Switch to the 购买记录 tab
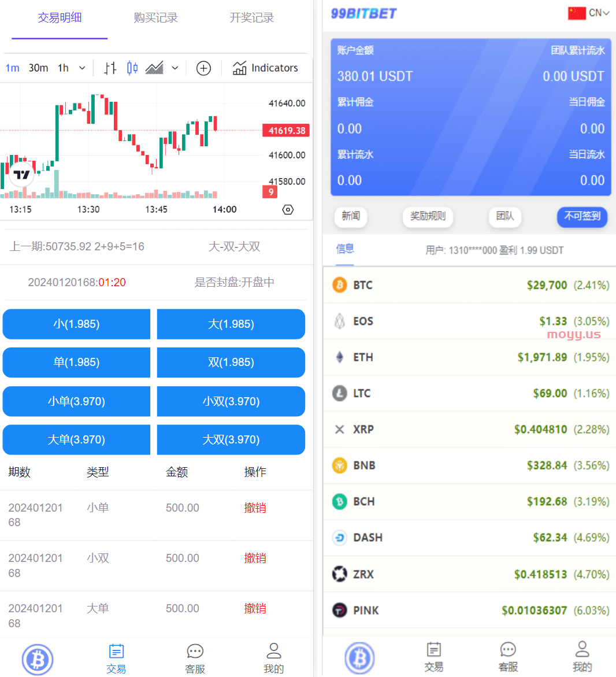The width and height of the screenshot is (616, 677). point(155,18)
